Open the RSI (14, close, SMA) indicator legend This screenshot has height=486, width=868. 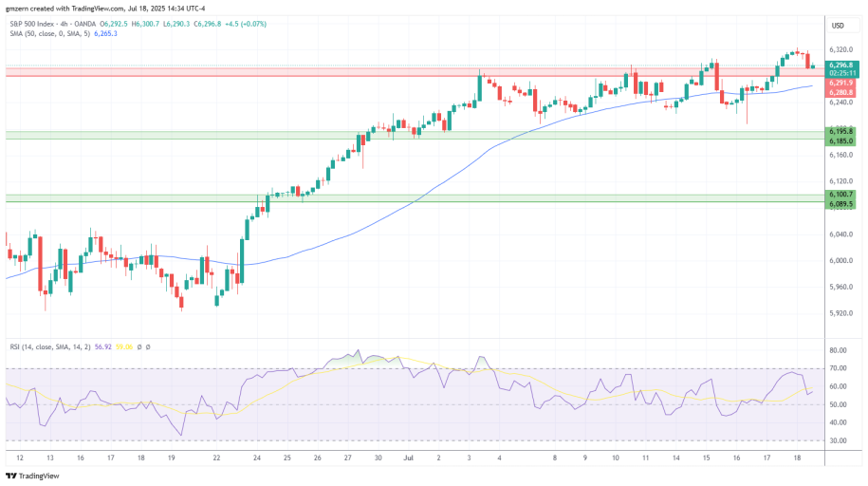pos(50,346)
